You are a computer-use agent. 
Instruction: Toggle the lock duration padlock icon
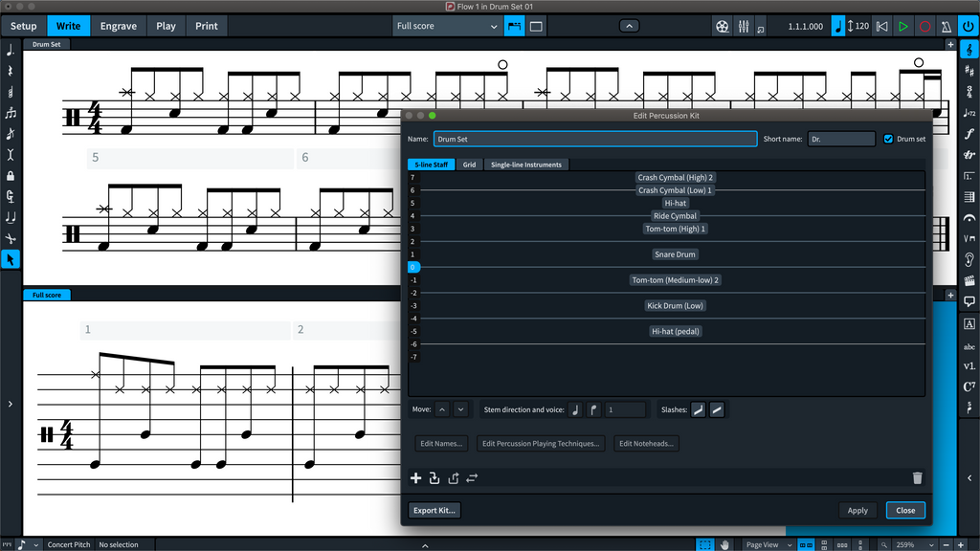[x=11, y=176]
